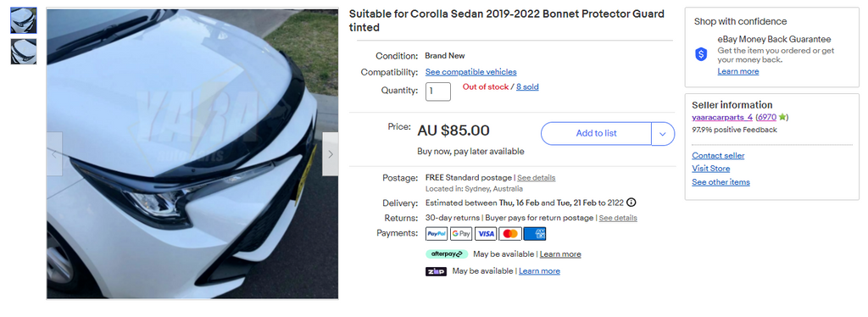Click the American Express icon

click(x=535, y=234)
